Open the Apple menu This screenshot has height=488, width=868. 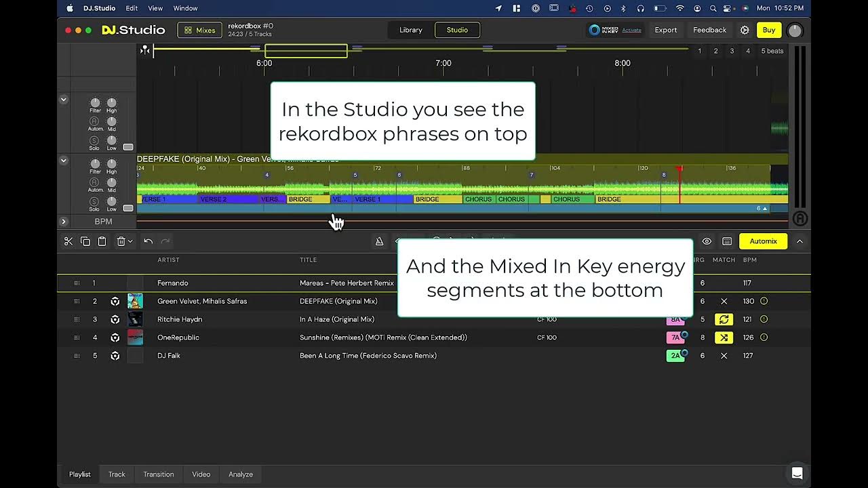[x=70, y=8]
